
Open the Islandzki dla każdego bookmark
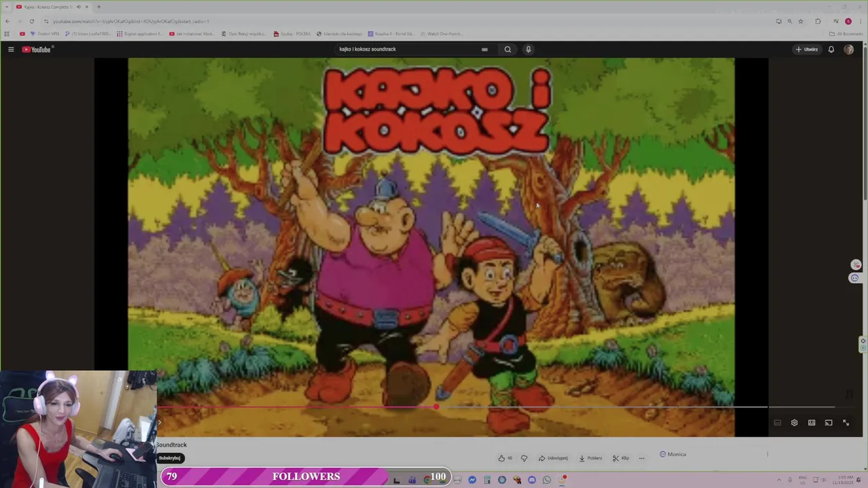coord(340,34)
